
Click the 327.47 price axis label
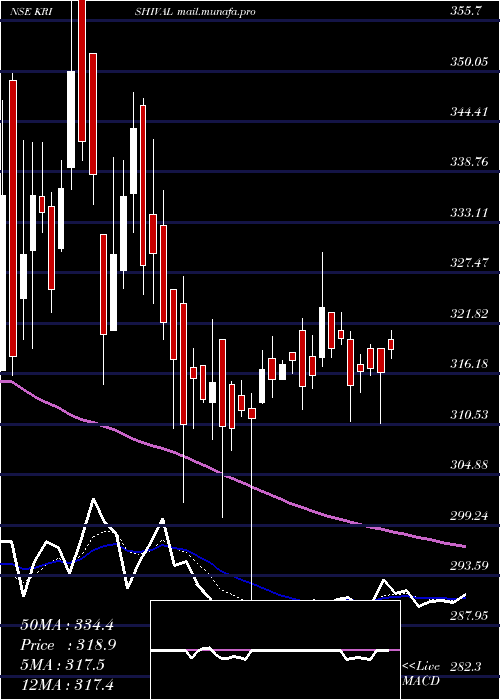point(469,264)
